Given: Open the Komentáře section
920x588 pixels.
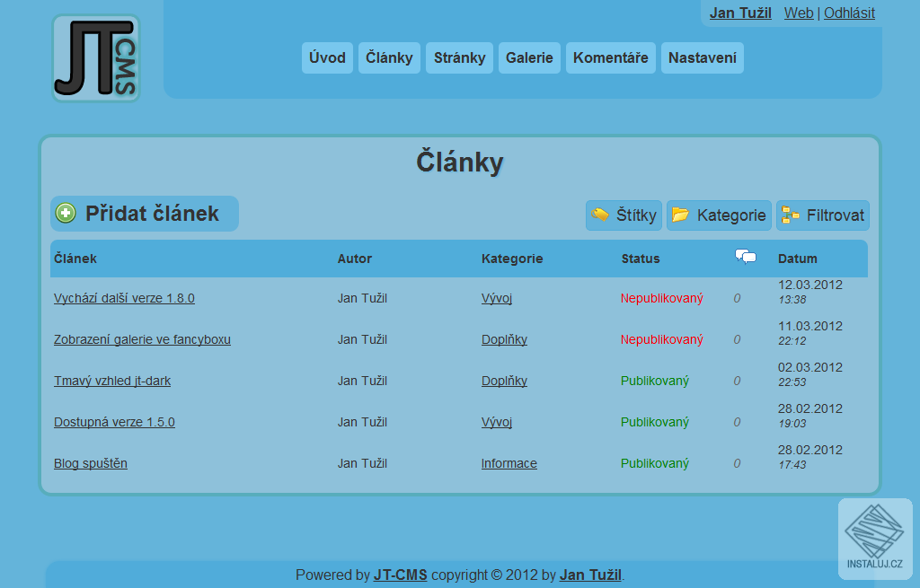Looking at the screenshot, I should point(611,58).
